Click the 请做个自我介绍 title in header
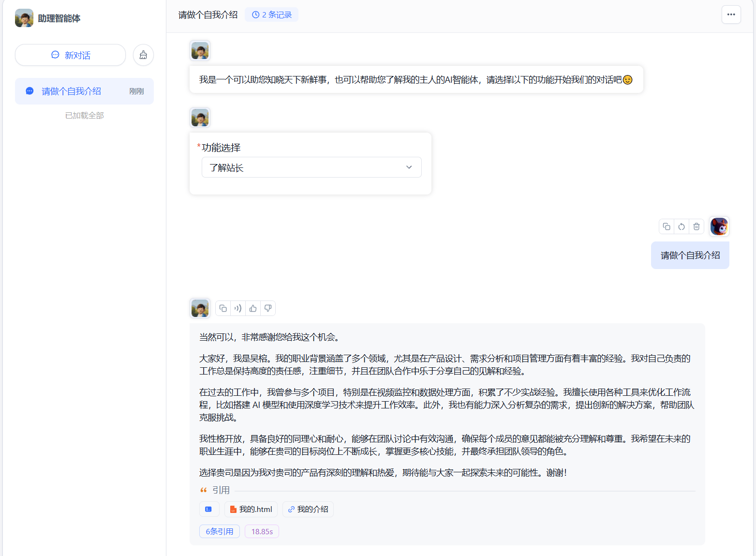This screenshot has width=756, height=556. [208, 15]
